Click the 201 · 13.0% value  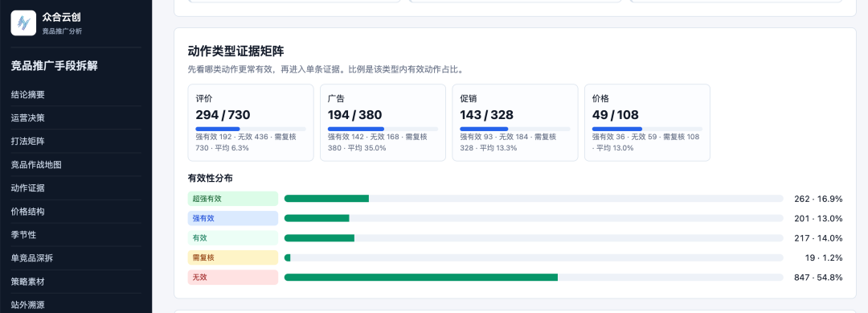[818, 218]
